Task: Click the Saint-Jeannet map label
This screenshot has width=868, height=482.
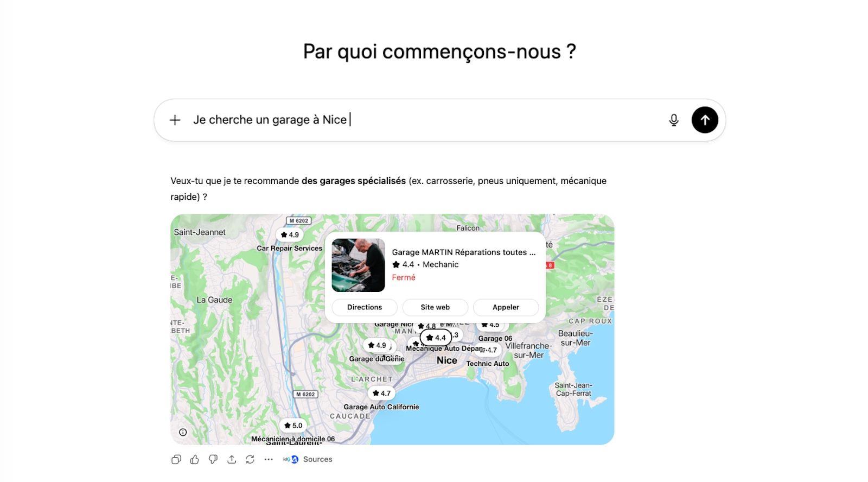Action: (200, 232)
